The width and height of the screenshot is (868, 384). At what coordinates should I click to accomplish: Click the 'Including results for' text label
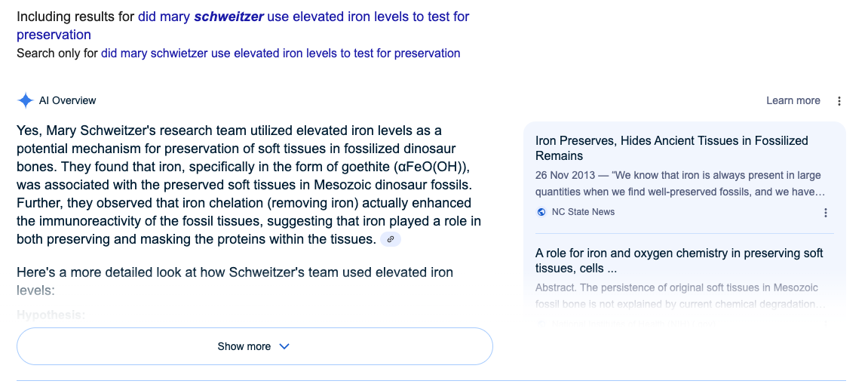point(75,17)
